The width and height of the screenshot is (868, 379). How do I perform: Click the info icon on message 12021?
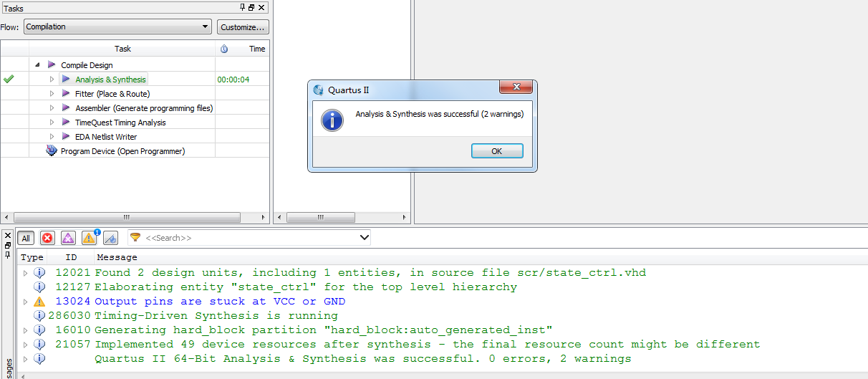pos(39,273)
